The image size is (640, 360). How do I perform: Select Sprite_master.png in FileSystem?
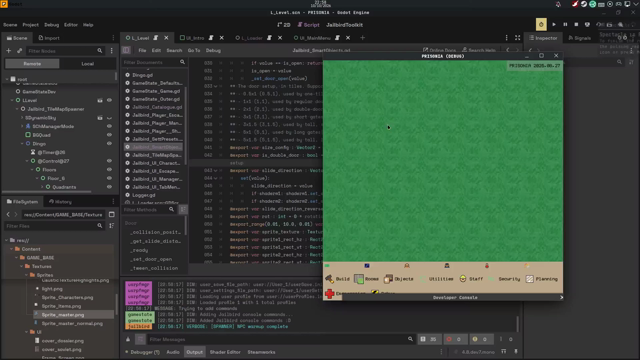(63, 315)
